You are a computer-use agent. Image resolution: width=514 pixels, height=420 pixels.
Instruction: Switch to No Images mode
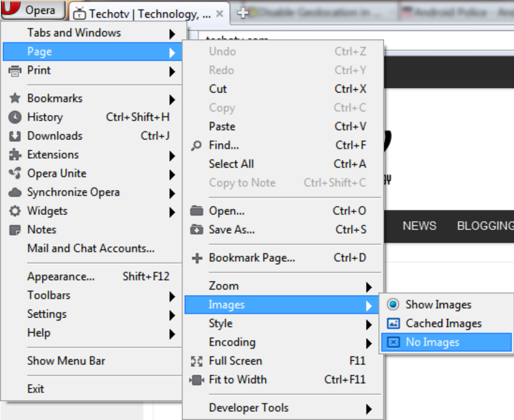click(446, 342)
